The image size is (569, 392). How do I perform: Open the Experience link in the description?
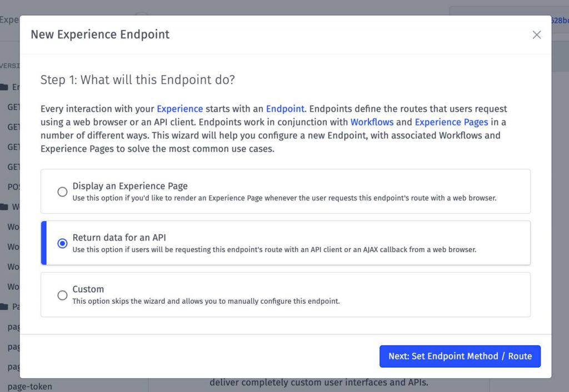click(179, 109)
